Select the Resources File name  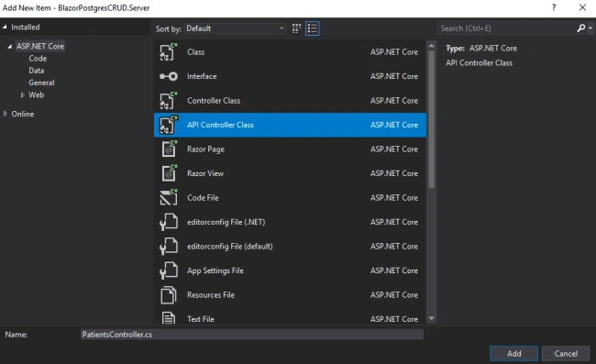(211, 295)
